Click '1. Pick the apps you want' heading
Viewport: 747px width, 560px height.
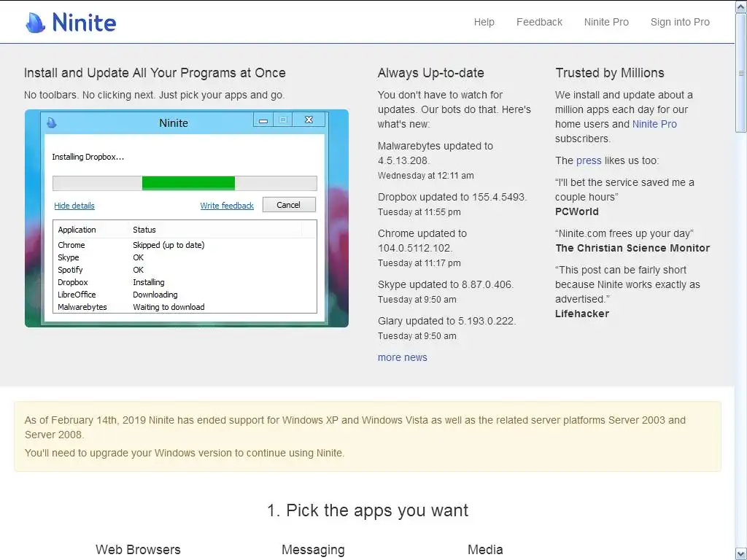point(368,510)
